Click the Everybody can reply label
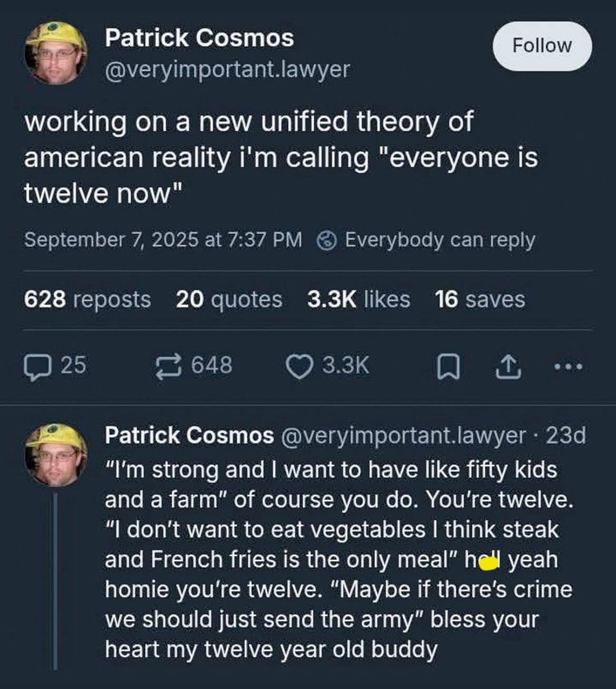 [440, 240]
